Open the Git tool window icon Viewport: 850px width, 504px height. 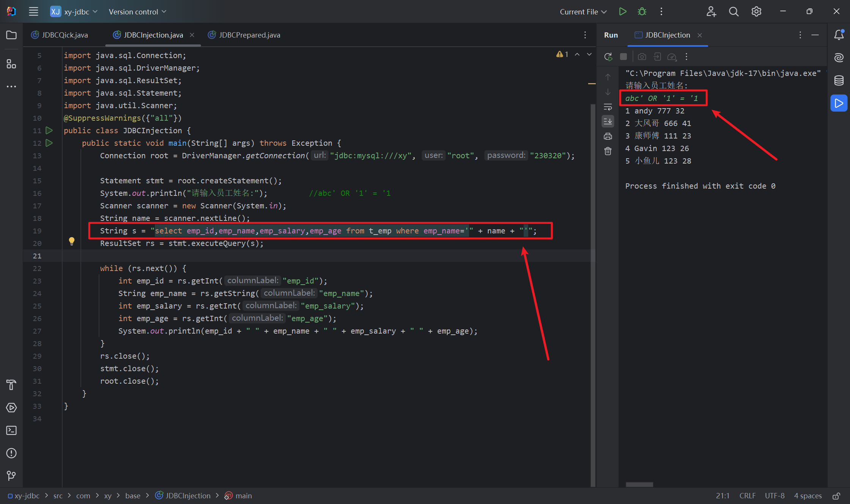coord(11,476)
